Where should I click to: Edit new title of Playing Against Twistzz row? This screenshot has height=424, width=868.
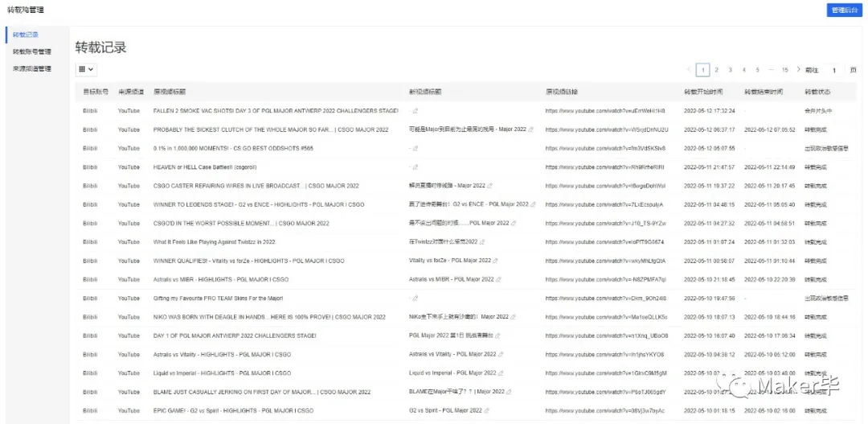tap(482, 242)
